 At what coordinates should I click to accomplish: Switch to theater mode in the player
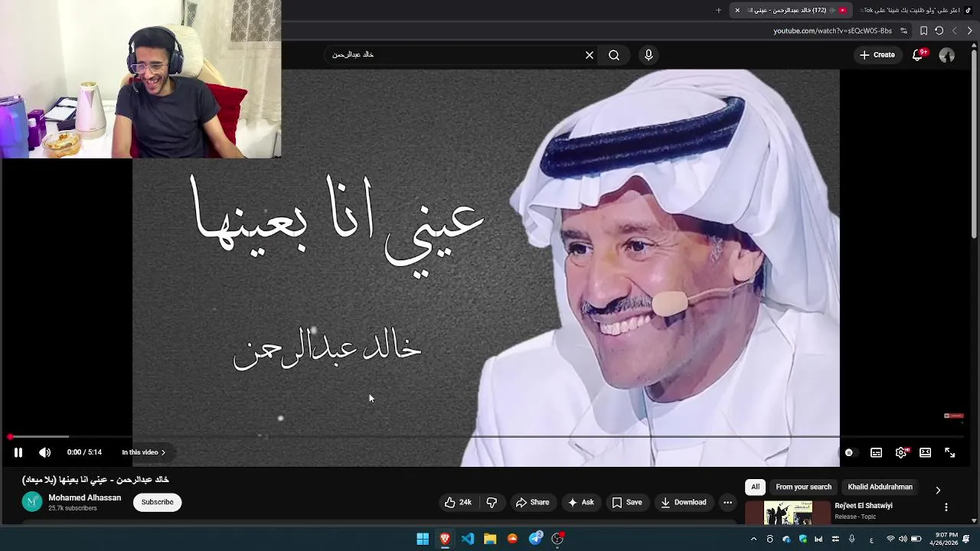click(x=925, y=452)
